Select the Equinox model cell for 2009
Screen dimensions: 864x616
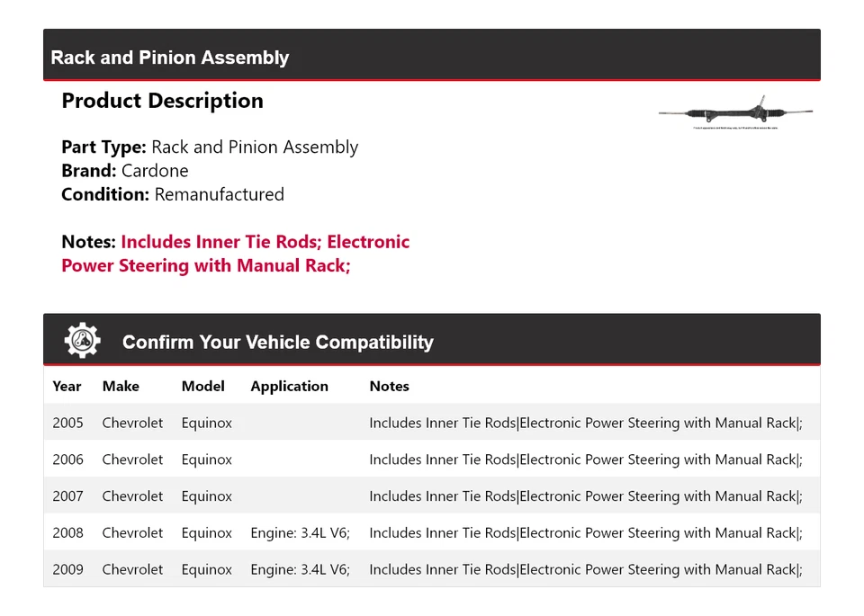click(206, 569)
